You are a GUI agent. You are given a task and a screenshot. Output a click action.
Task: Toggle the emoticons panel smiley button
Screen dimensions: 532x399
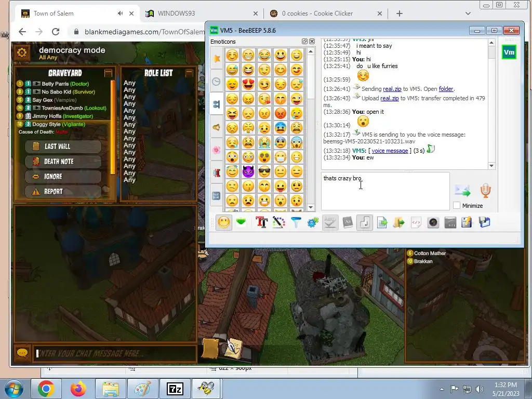[223, 222]
